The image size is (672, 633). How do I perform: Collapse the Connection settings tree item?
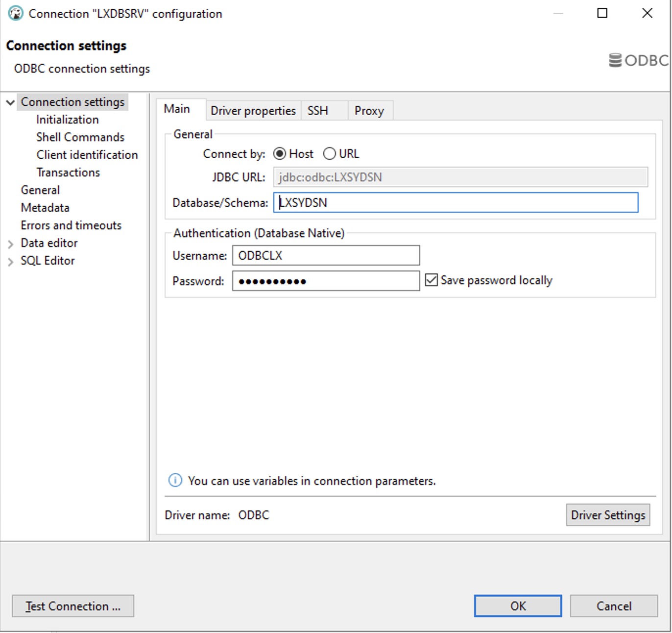pyautogui.click(x=10, y=102)
